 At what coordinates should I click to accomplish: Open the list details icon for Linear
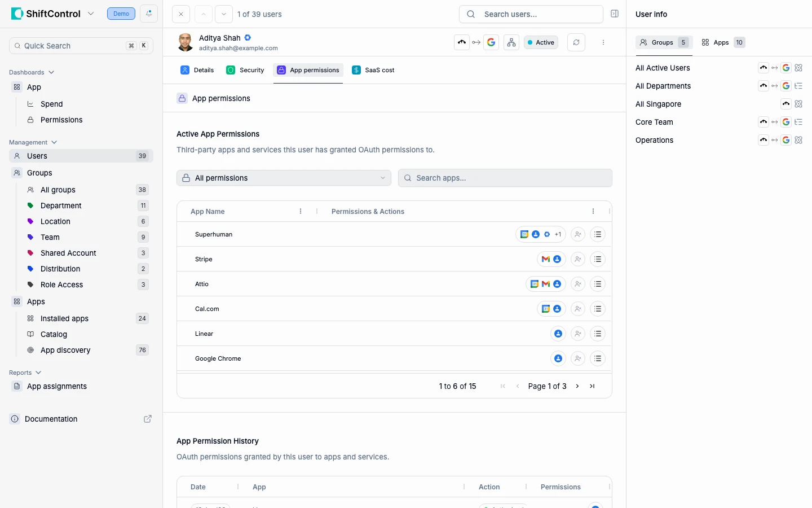coord(598,334)
